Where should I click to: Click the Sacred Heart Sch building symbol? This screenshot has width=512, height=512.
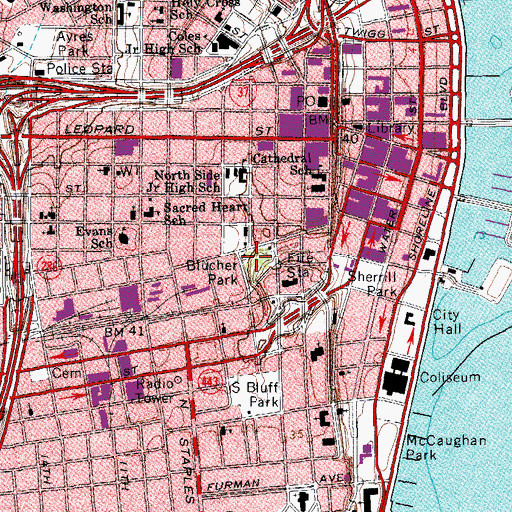point(150,213)
